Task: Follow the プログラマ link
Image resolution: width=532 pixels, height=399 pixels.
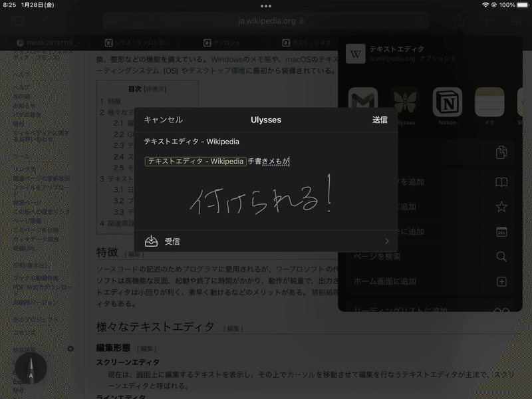Action: [200, 269]
